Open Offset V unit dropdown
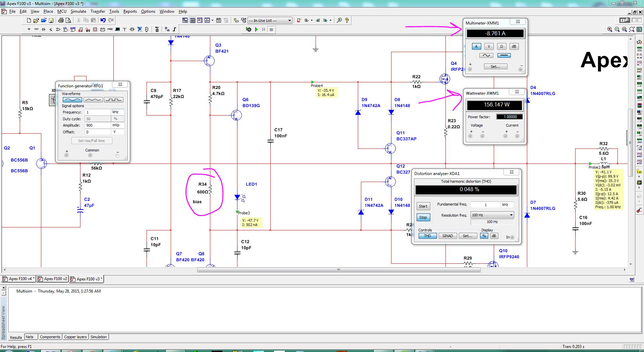644x352 pixels. click(118, 132)
